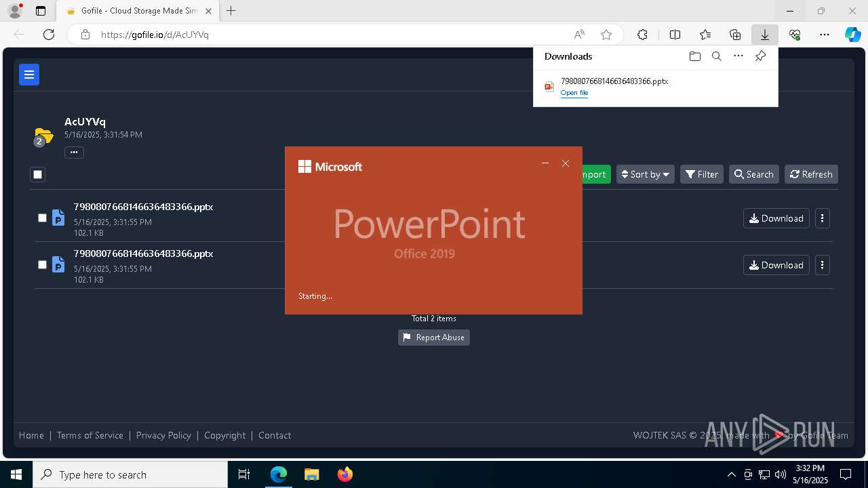Image resolution: width=868 pixels, height=488 pixels.
Task: View site information lock icon
Action: tap(85, 35)
